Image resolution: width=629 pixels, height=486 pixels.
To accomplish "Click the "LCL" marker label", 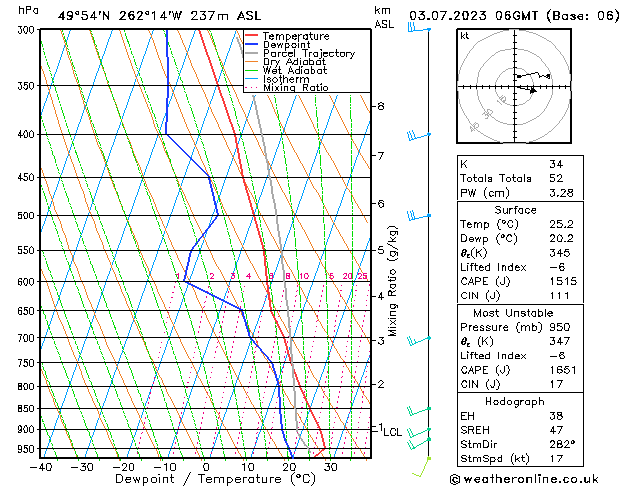I will [x=392, y=432].
